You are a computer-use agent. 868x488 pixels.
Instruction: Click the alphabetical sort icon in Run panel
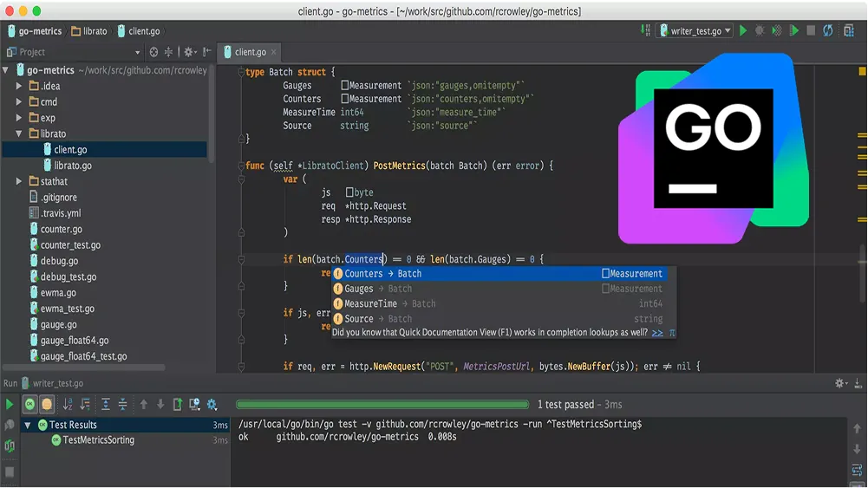click(x=68, y=405)
